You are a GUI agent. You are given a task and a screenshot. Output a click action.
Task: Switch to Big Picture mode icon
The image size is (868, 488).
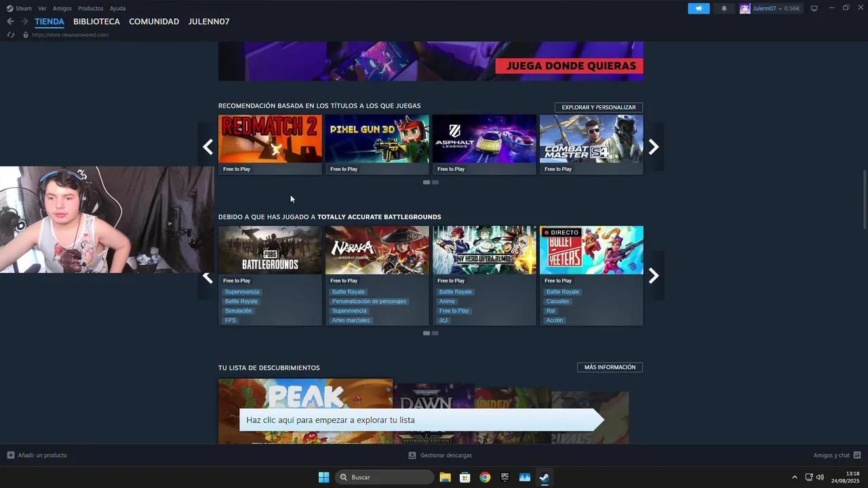pos(814,8)
